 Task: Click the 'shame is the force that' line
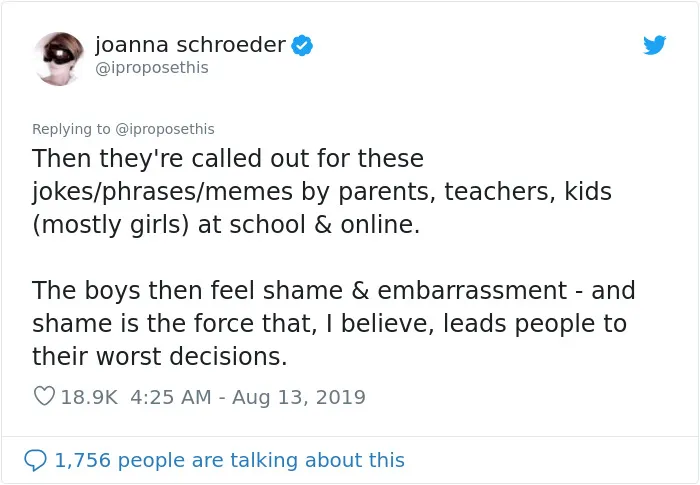click(174, 323)
